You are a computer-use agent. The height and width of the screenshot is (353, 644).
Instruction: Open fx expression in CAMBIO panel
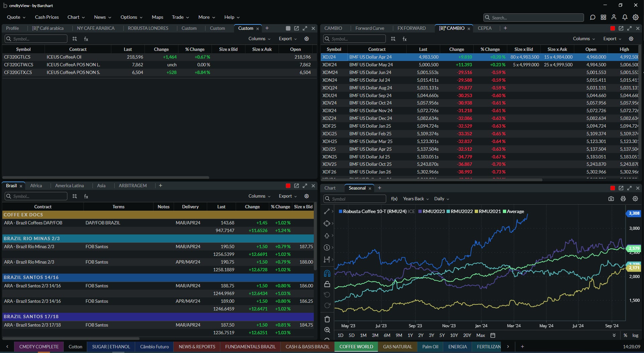click(405, 39)
